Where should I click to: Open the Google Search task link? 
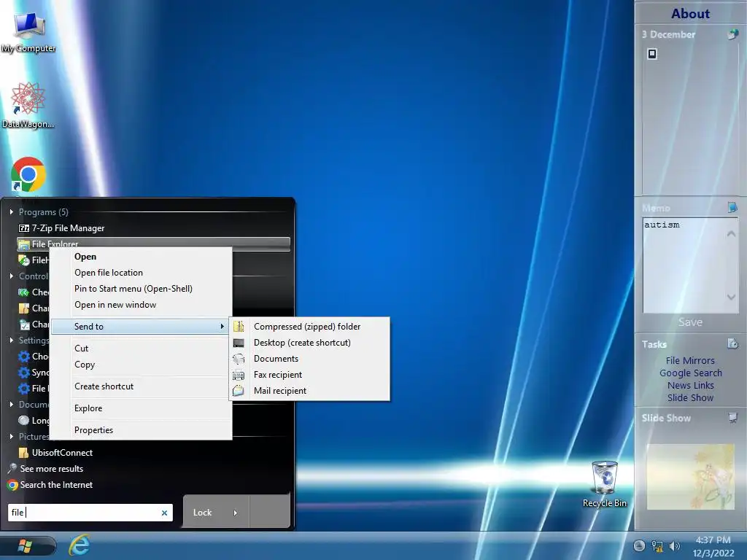click(x=690, y=373)
